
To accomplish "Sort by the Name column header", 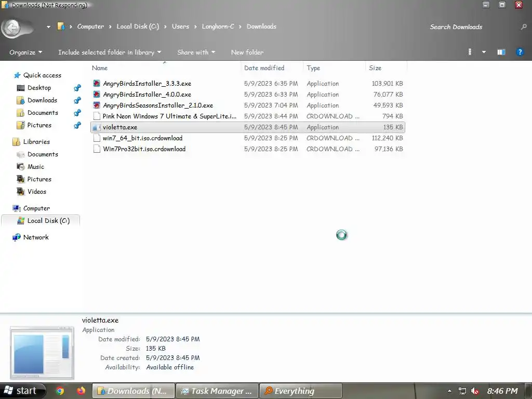I will click(165, 68).
